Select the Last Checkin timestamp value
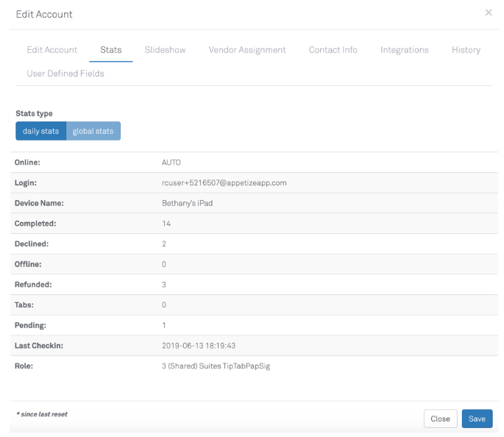 coord(198,345)
